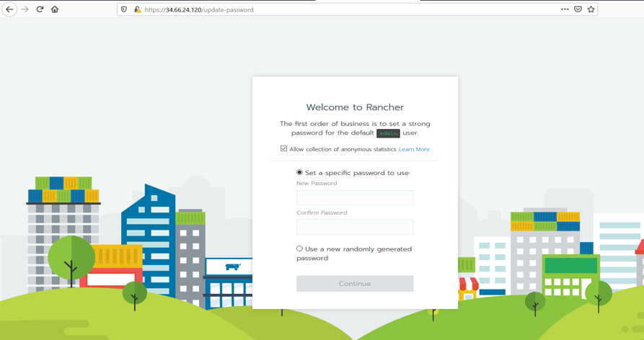This screenshot has height=340, width=644.
Task: Save page to Pocket icon
Action: click(x=578, y=9)
